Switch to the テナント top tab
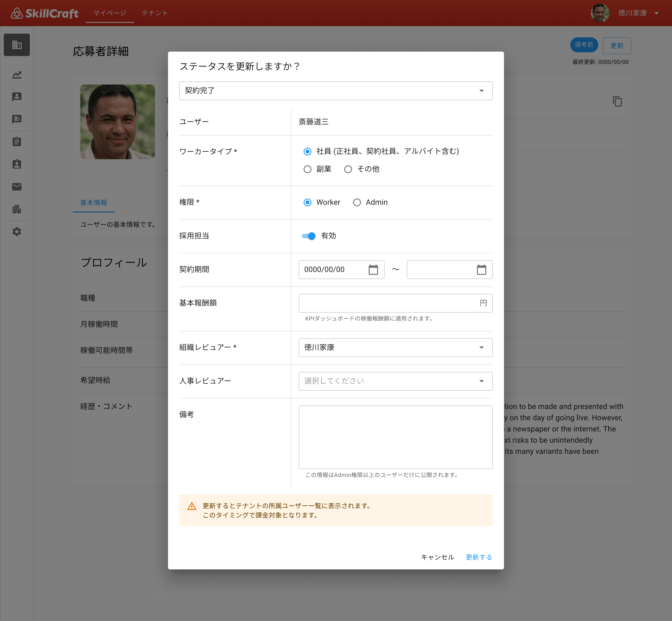Screen dimensions: 672x621 (154, 13)
